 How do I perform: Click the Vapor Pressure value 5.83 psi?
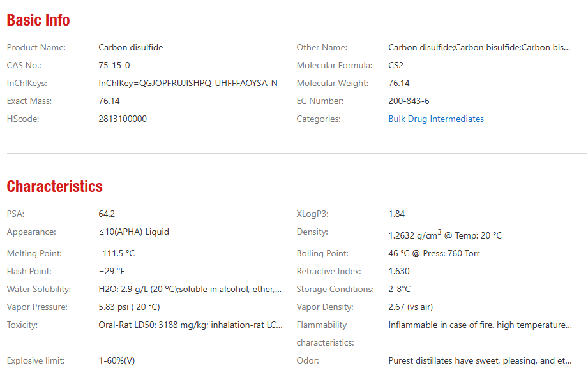(x=129, y=307)
